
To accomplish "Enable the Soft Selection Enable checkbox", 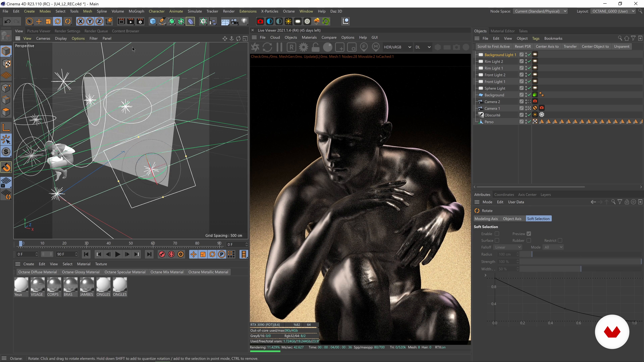I will point(497,234).
